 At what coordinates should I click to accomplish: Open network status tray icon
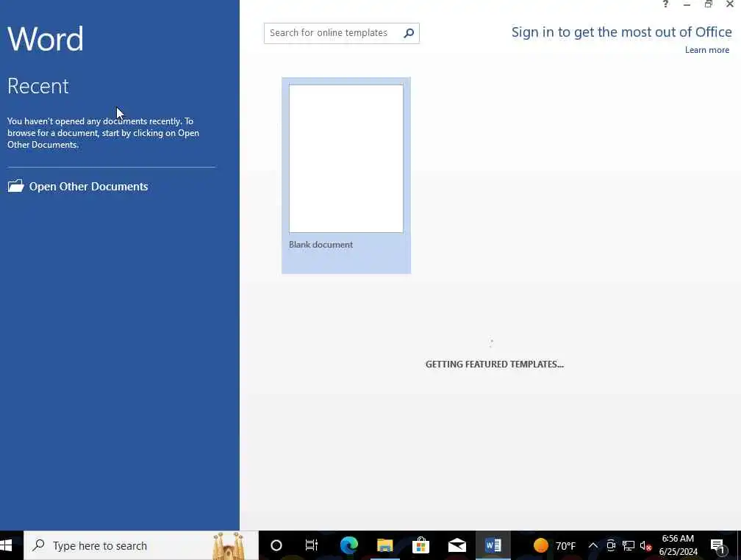628,546
